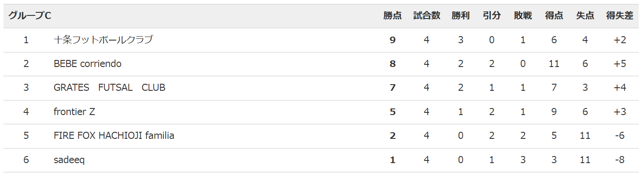
Task: Open the 十条フットボールクラブ team name
Action: [x=103, y=40]
